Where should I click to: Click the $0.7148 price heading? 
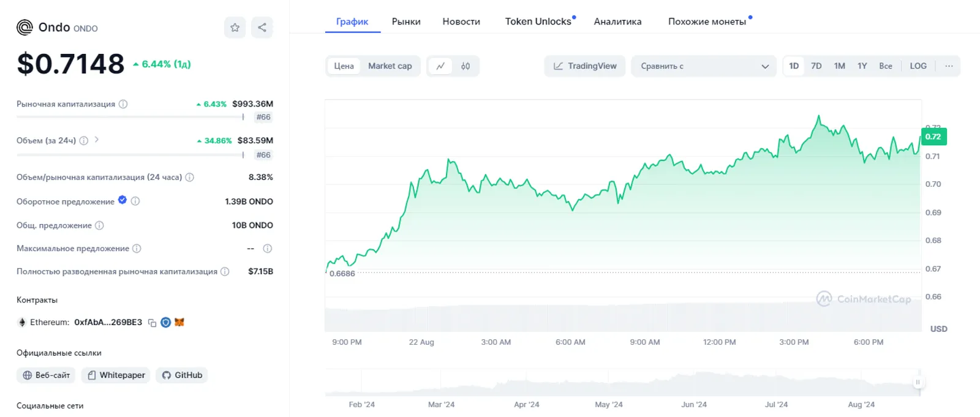tap(70, 64)
